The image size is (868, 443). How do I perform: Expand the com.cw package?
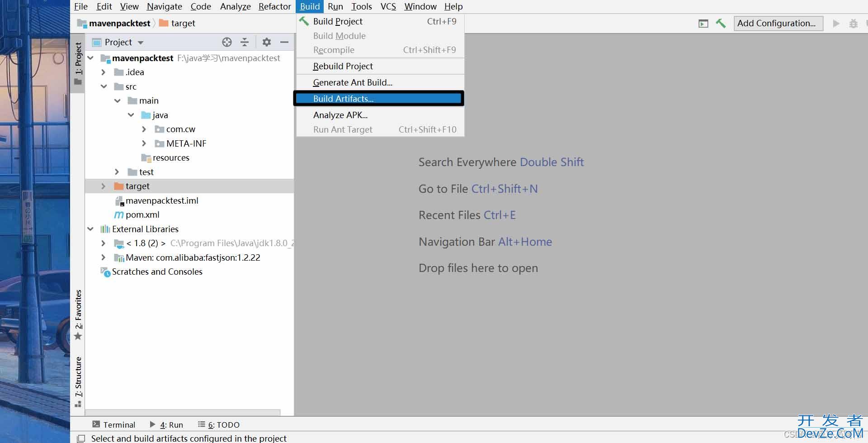[x=144, y=129]
